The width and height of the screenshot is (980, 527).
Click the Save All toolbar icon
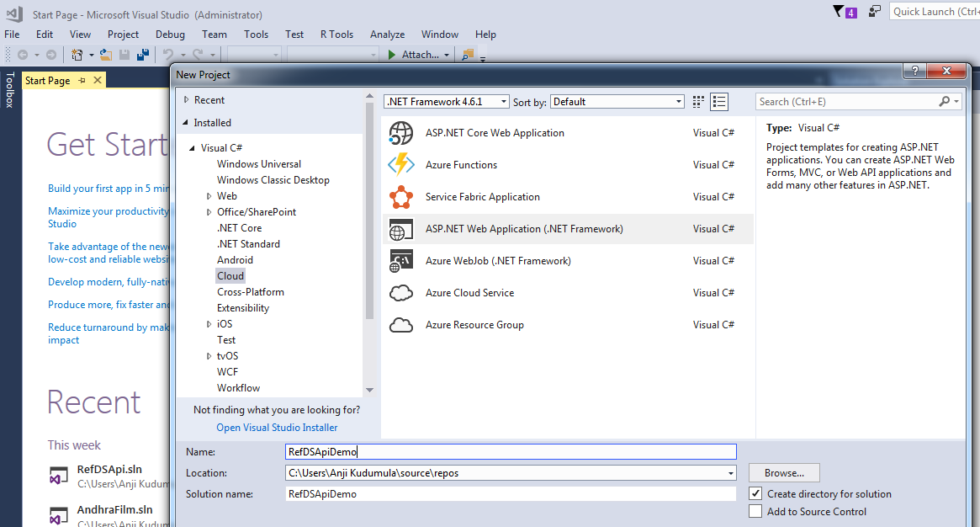(x=143, y=54)
